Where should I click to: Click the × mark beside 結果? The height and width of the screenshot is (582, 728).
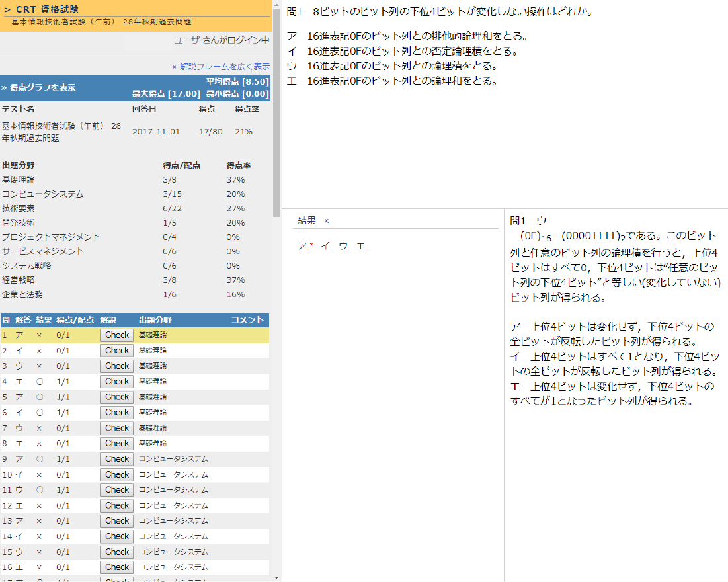[327, 220]
